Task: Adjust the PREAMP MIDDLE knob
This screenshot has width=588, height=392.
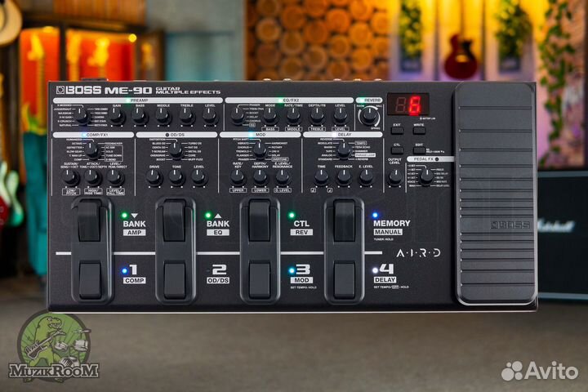Action: pyautogui.click(x=163, y=117)
